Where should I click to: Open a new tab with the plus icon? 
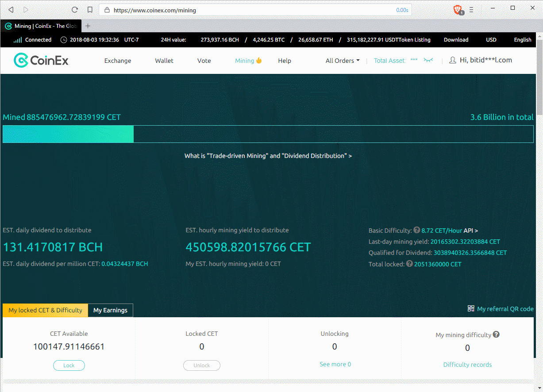pyautogui.click(x=88, y=26)
